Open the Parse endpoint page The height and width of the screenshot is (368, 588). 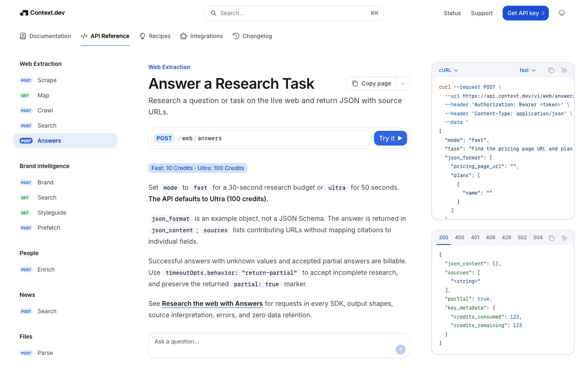pos(65,353)
